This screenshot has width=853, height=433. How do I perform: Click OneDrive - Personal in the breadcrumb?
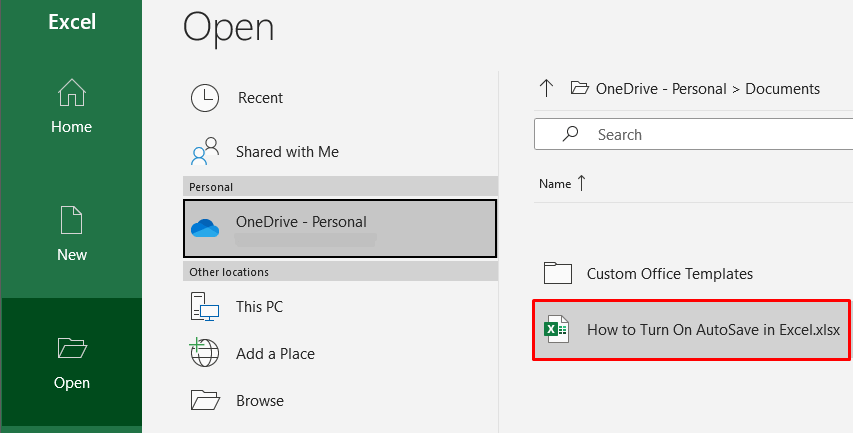pyautogui.click(x=661, y=89)
